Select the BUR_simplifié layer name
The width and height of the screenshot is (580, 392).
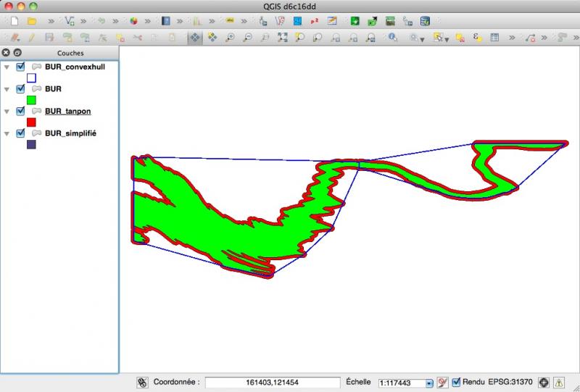(x=70, y=134)
